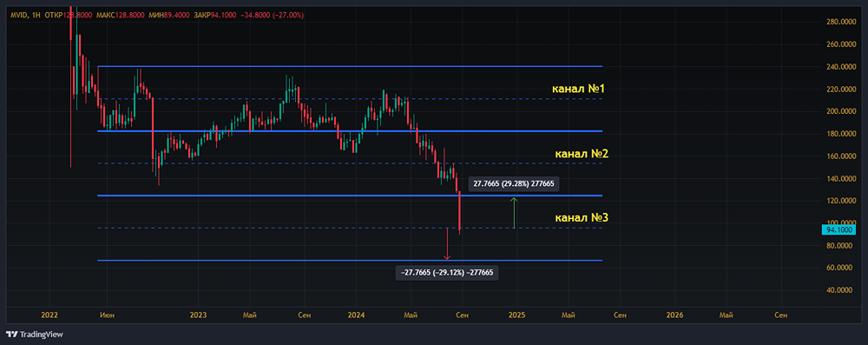Viewport: 868px width, 345px height.
Task: Select the solid blue line at 240 level
Action: coord(350,67)
